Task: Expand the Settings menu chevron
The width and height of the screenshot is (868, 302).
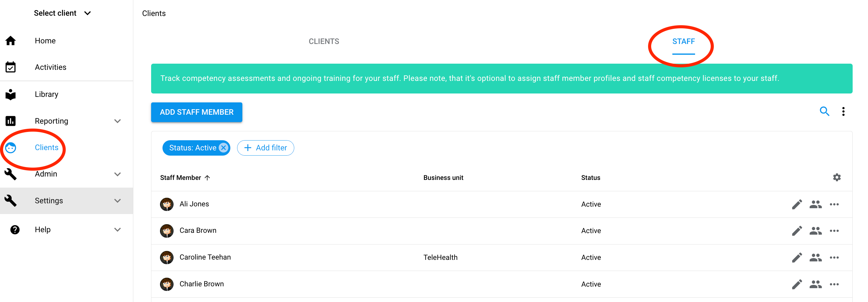Action: [117, 201]
